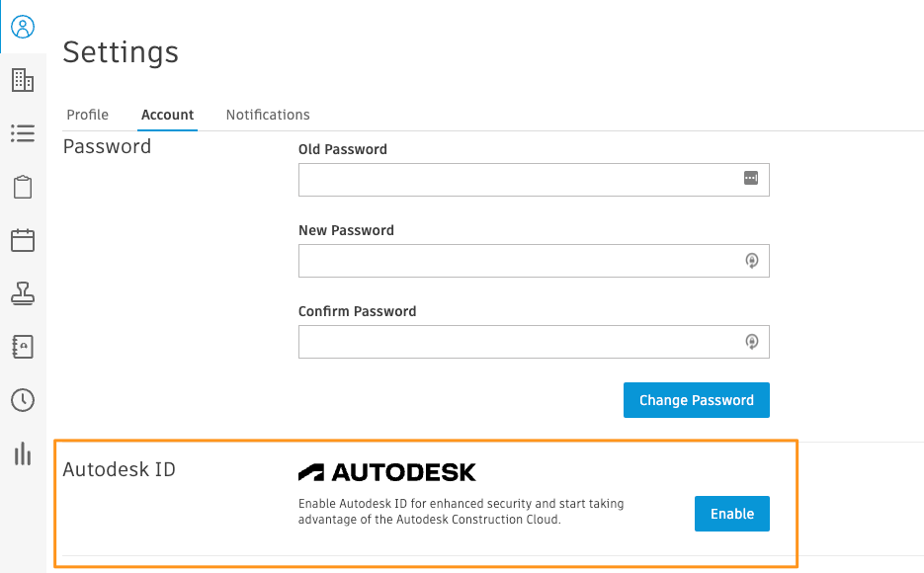Open the bar chart reports icon
924x573 pixels.
23,453
